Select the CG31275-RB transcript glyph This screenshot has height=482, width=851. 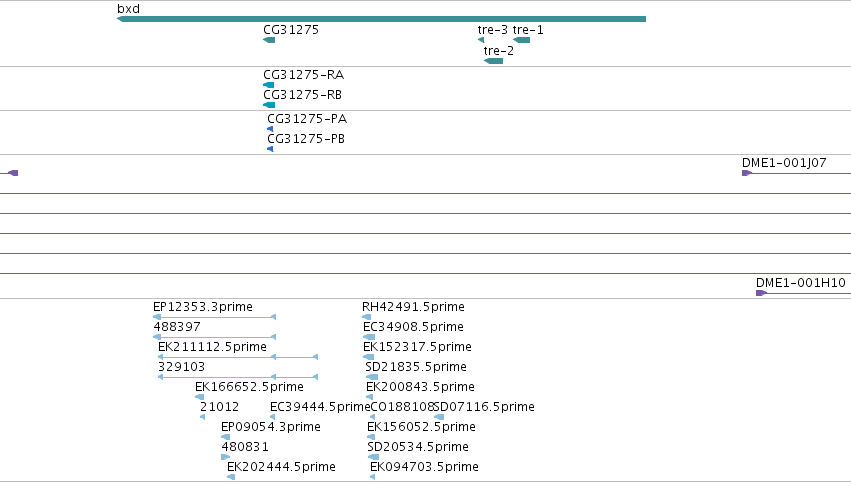[269, 105]
